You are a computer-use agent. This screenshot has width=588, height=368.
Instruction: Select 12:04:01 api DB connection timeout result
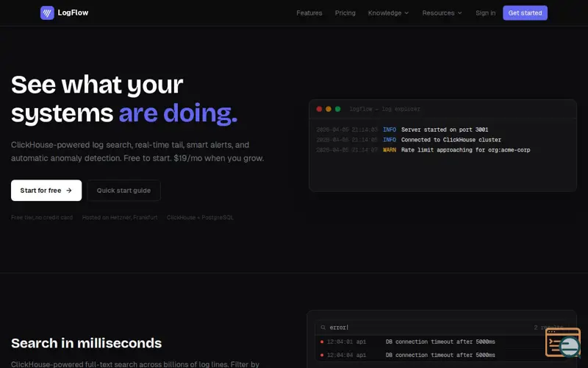coord(442,342)
